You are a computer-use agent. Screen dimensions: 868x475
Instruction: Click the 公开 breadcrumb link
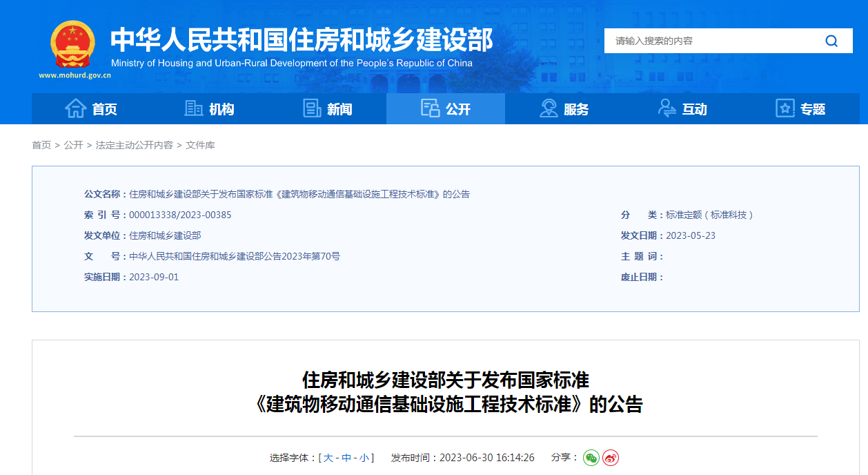[x=74, y=145]
